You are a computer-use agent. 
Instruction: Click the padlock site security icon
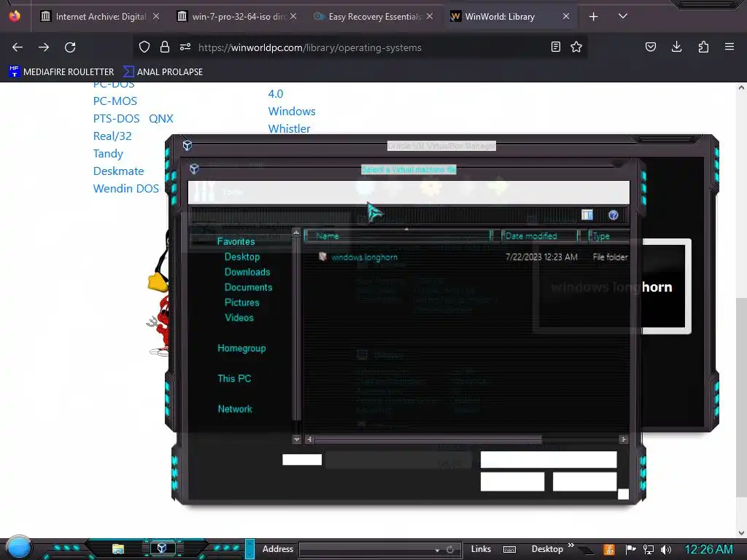(x=165, y=47)
